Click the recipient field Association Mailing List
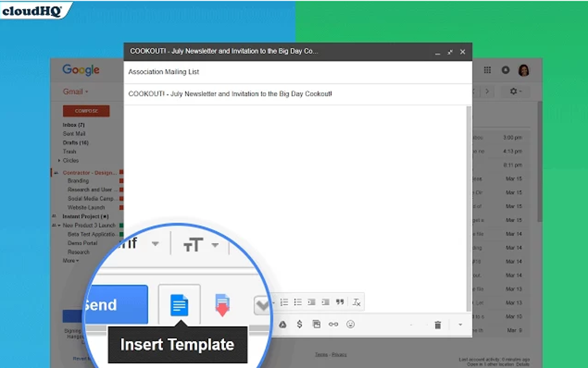Screen dimensions: 588x368 pyautogui.click(x=298, y=72)
